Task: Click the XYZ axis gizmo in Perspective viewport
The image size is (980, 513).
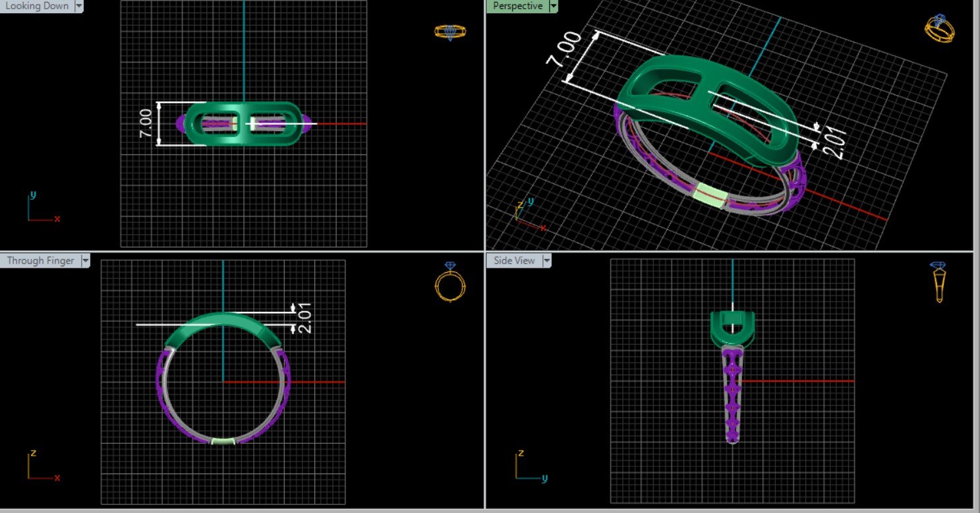Action: point(527,214)
